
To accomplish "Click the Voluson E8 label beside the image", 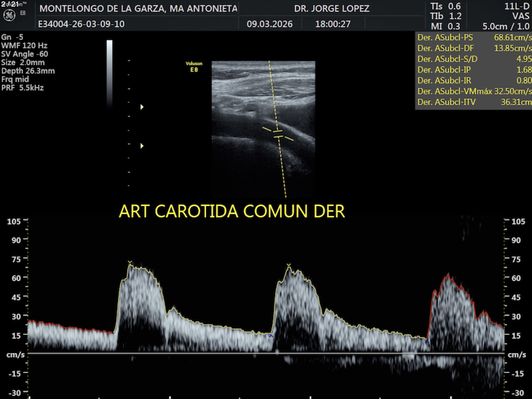I will point(194,66).
